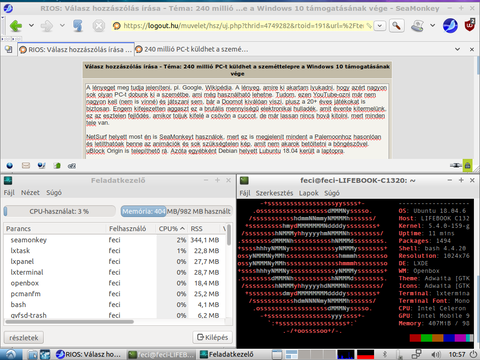Switch to '240 millió PC-t küldhet' tab
The height and width of the screenshot is (360, 480).
(192, 50)
